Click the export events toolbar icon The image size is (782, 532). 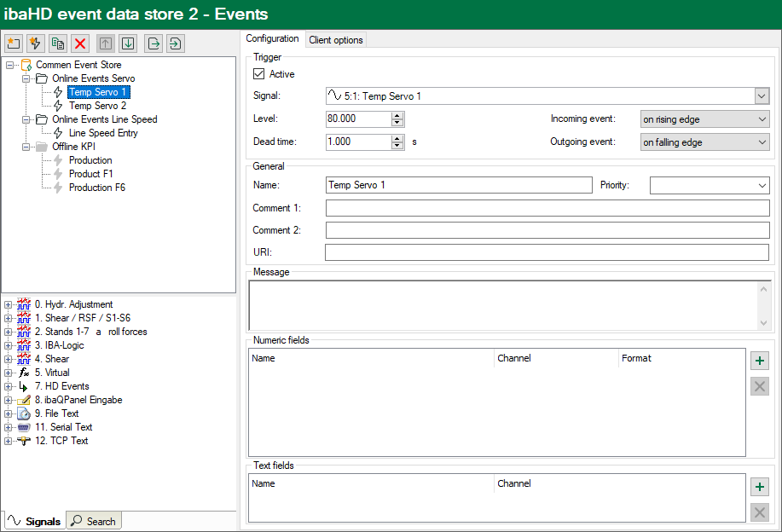point(153,43)
